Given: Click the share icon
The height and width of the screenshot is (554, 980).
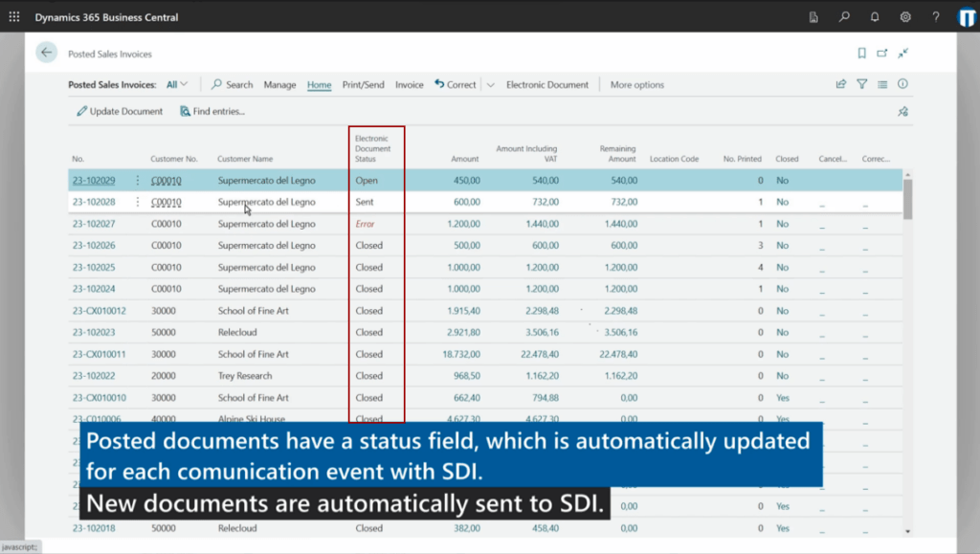Looking at the screenshot, I should click(x=840, y=83).
